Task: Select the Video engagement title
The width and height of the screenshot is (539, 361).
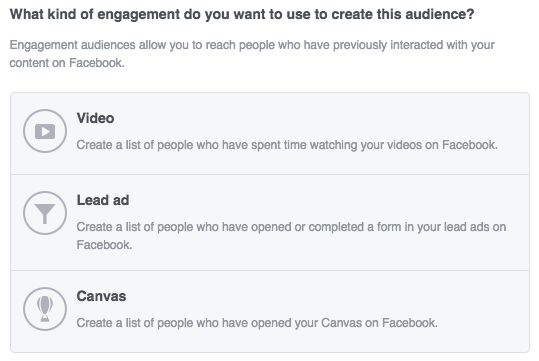Action: 95,118
